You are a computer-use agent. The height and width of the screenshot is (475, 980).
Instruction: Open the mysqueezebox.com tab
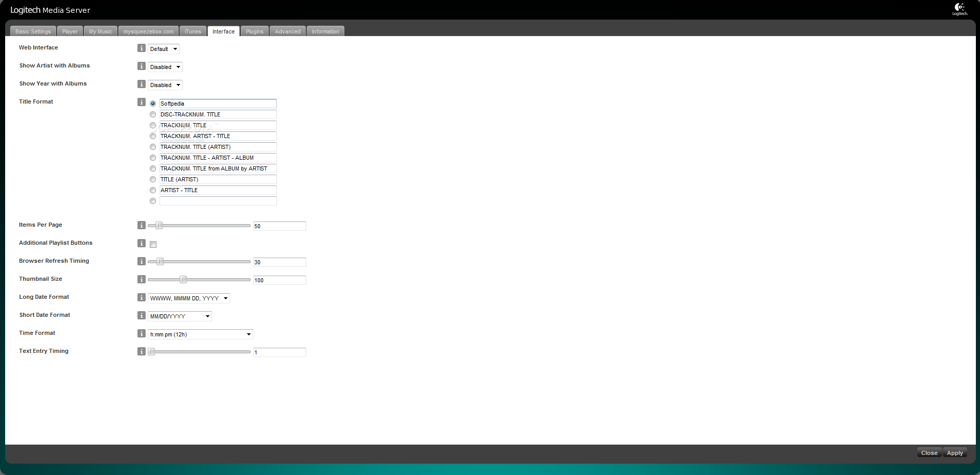[x=149, y=31]
